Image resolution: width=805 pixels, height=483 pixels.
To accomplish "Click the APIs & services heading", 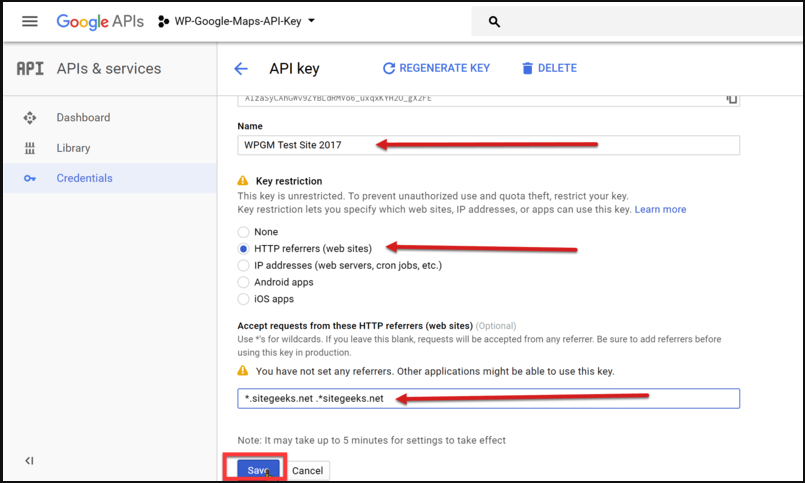I will [109, 68].
